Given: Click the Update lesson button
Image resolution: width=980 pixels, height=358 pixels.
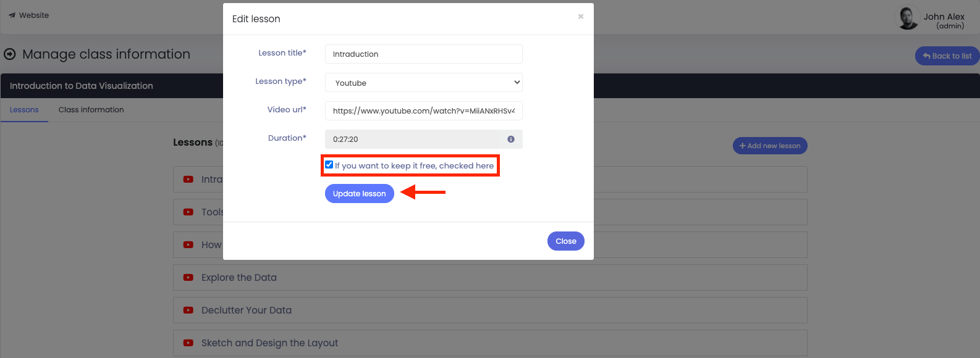Looking at the screenshot, I should 360,194.
